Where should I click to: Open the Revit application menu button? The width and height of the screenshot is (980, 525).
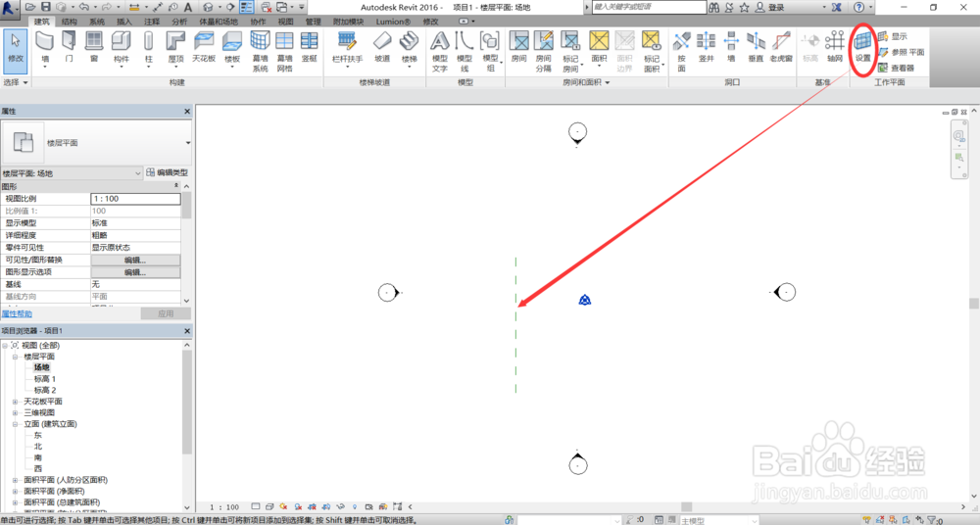coord(10,8)
